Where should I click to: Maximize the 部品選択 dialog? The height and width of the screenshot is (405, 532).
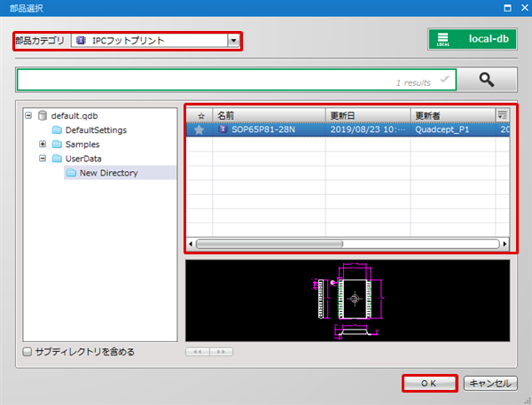tap(507, 8)
